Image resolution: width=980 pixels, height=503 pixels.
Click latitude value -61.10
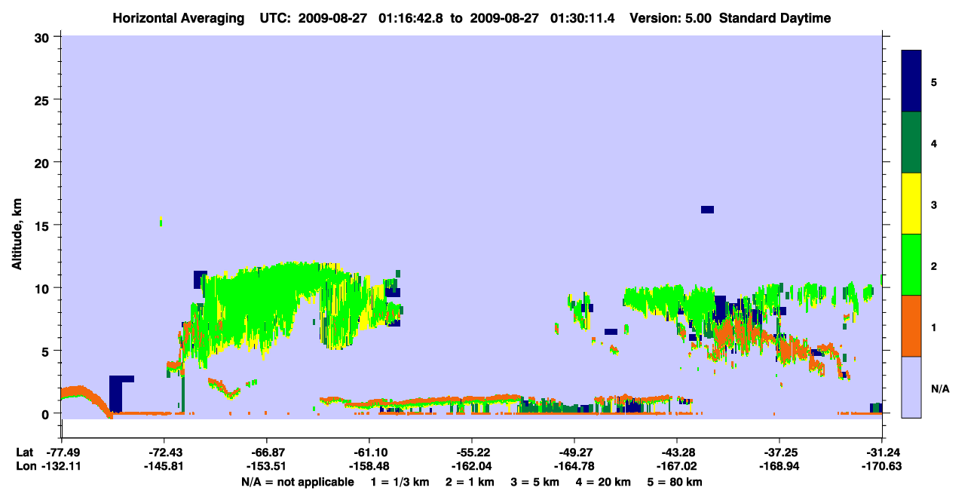click(x=369, y=452)
